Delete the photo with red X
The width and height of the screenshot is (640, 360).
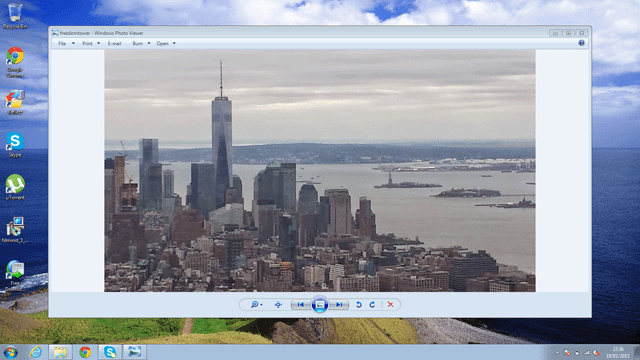[391, 304]
